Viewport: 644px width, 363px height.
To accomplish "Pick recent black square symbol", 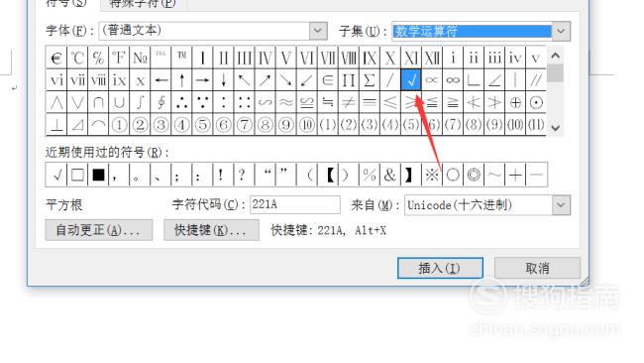I will (x=98, y=176).
